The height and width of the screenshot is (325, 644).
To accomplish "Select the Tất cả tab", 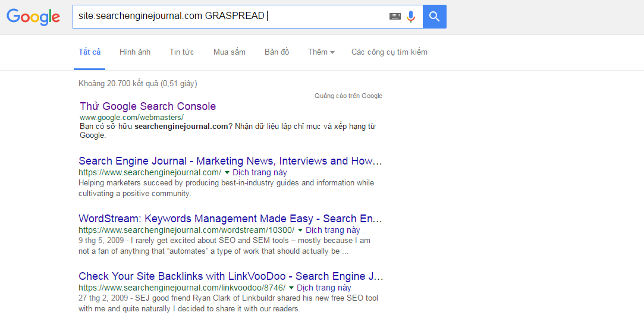I will tap(90, 52).
